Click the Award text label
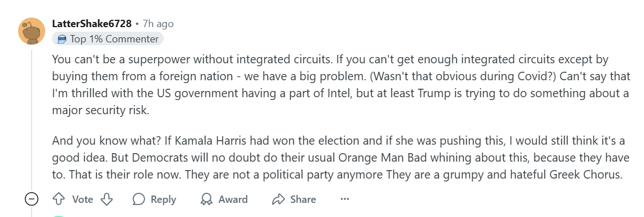This screenshot has width=644, height=217. click(x=233, y=199)
